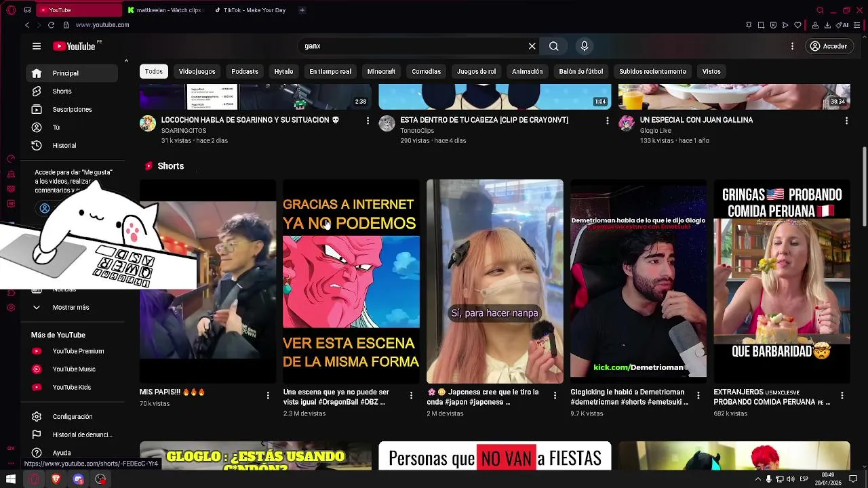868x488 pixels.
Task: Select the Podcasts filter chip
Action: click(245, 71)
